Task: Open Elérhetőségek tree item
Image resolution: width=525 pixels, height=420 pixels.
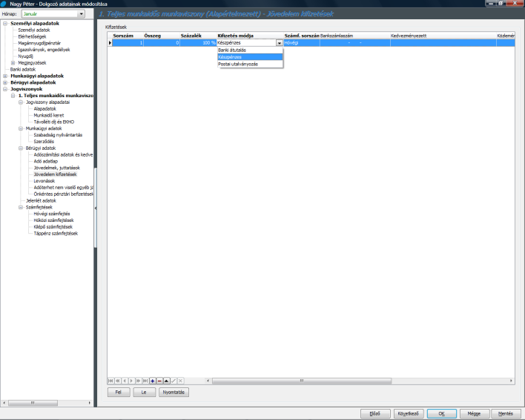Action: (32, 36)
